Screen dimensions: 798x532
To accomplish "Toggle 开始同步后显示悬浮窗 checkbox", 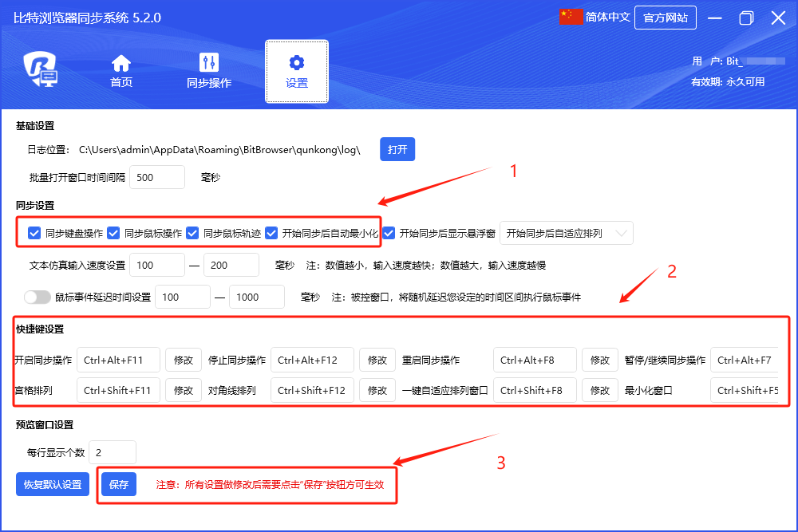I will click(x=389, y=234).
